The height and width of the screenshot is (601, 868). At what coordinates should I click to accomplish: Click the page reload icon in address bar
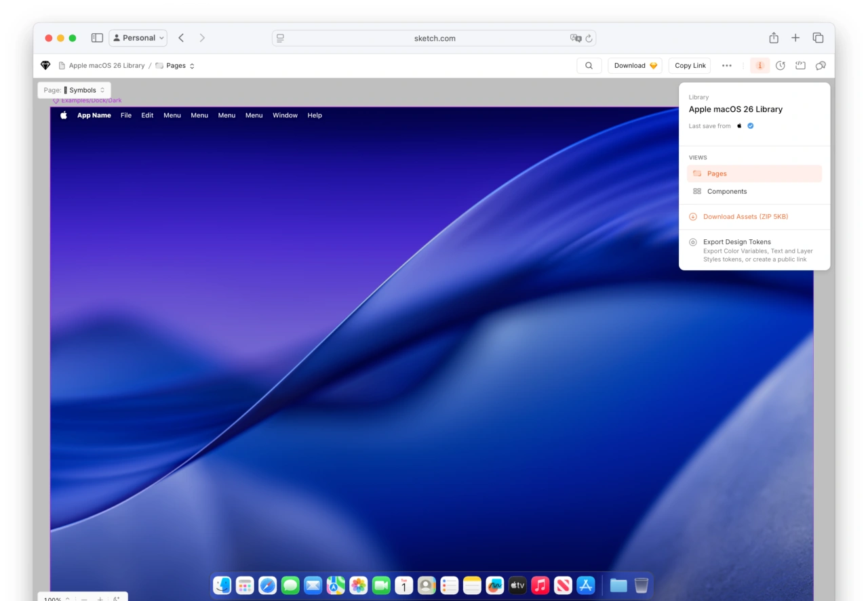[589, 39]
